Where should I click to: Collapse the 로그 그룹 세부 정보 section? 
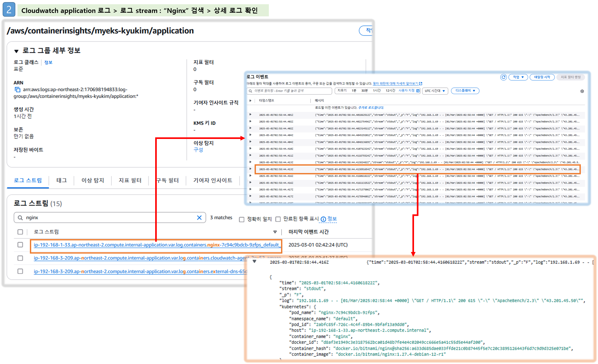16,51
